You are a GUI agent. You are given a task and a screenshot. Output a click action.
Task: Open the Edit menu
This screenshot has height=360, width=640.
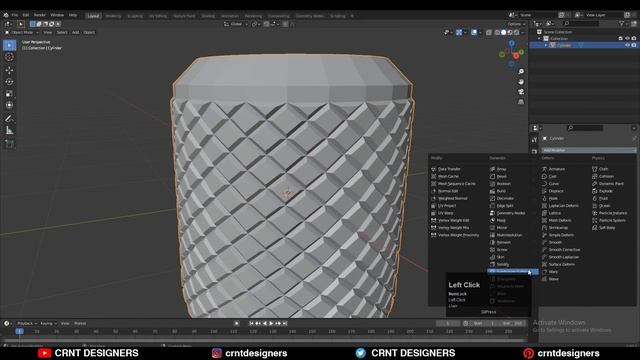[x=25, y=15]
